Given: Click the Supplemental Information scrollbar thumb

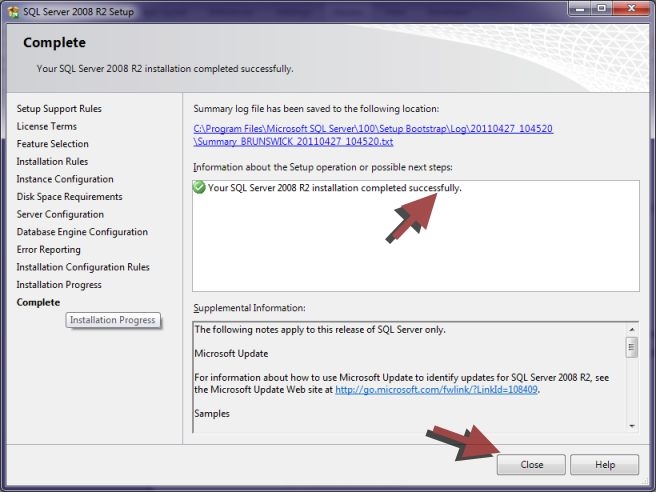Looking at the screenshot, I should pyautogui.click(x=631, y=347).
